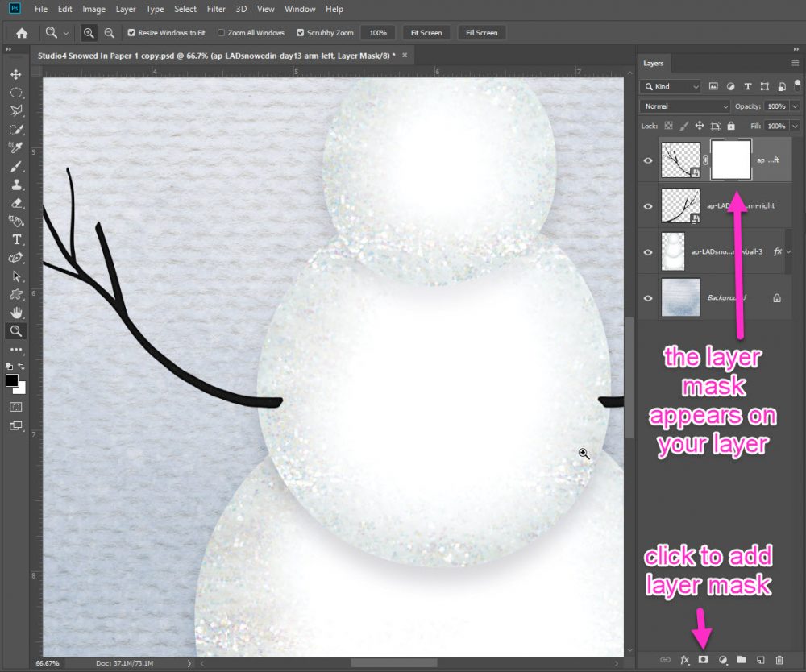Click the zoom out magnifier icon
The image size is (806, 672).
109,33
